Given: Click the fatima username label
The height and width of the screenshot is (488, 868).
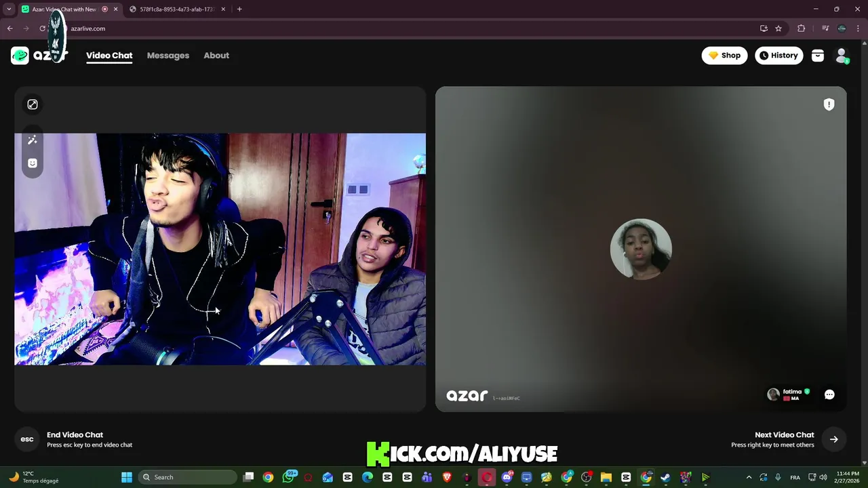Looking at the screenshot, I should 792,391.
